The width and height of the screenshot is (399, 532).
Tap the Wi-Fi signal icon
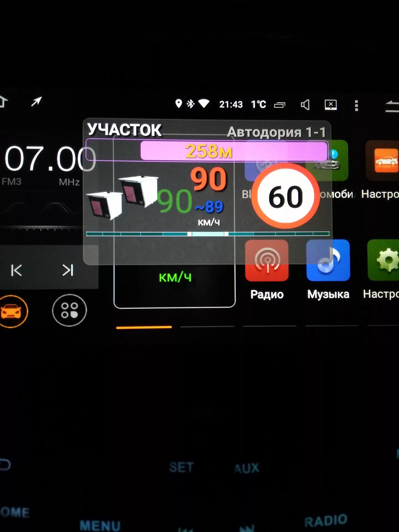click(x=204, y=104)
